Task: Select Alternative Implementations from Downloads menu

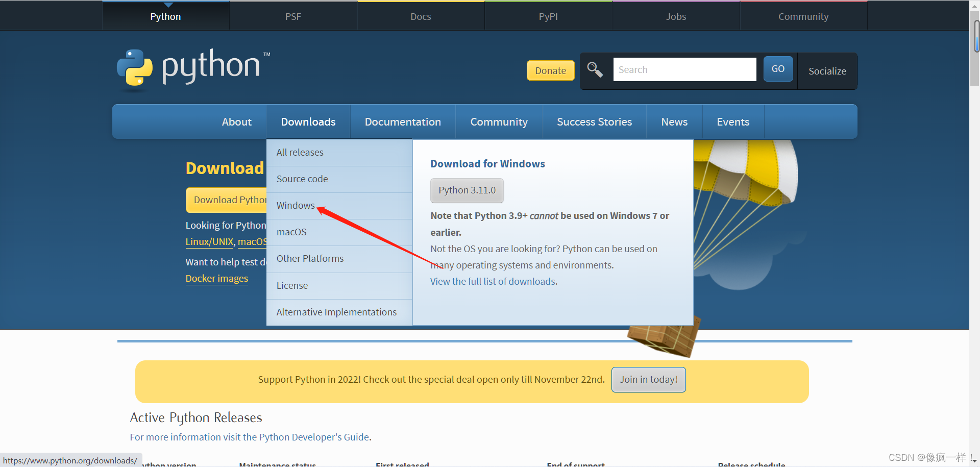Action: [339, 312]
